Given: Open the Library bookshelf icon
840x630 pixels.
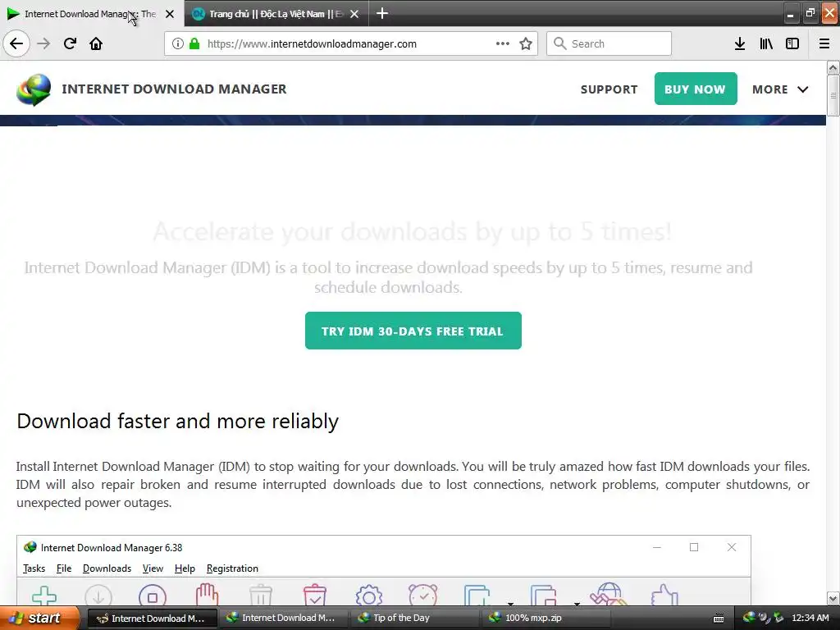Looking at the screenshot, I should coord(766,43).
